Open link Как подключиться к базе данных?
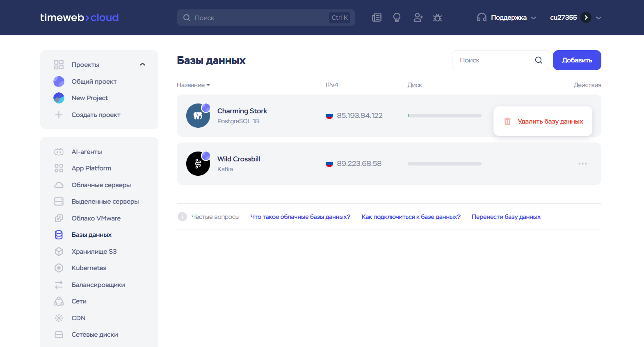The image size is (644, 347). (411, 217)
